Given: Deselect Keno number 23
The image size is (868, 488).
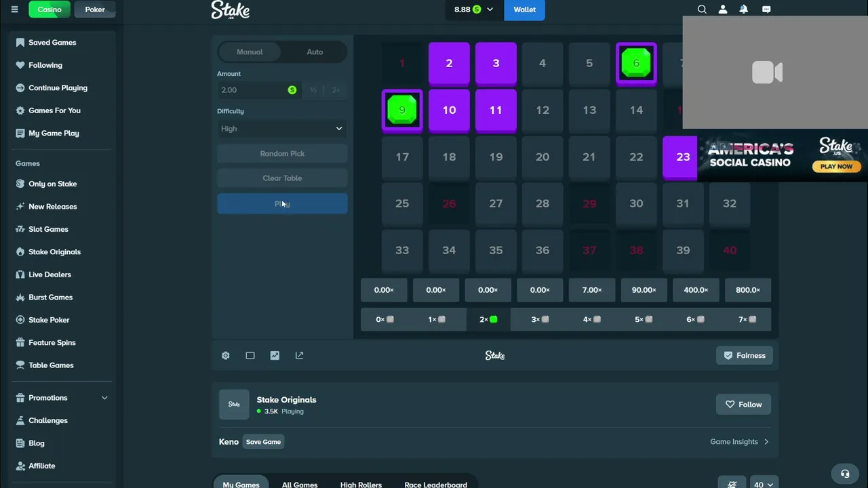Looking at the screenshot, I should pyautogui.click(x=679, y=157).
